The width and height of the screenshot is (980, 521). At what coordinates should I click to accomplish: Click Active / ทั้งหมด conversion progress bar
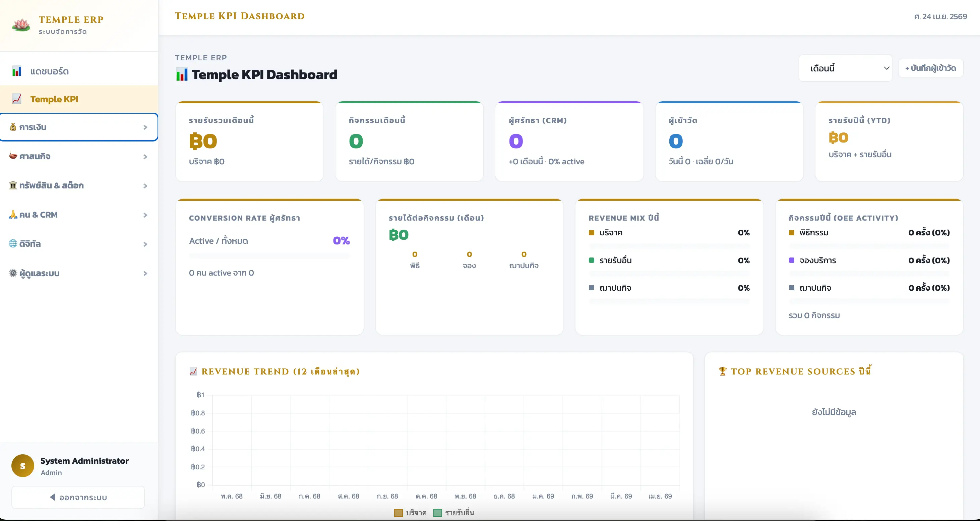tap(269, 256)
